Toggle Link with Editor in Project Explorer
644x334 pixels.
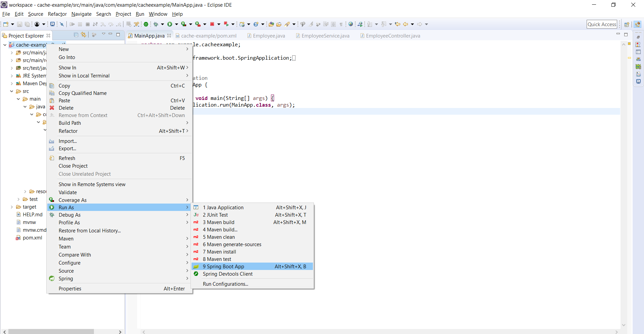point(84,35)
